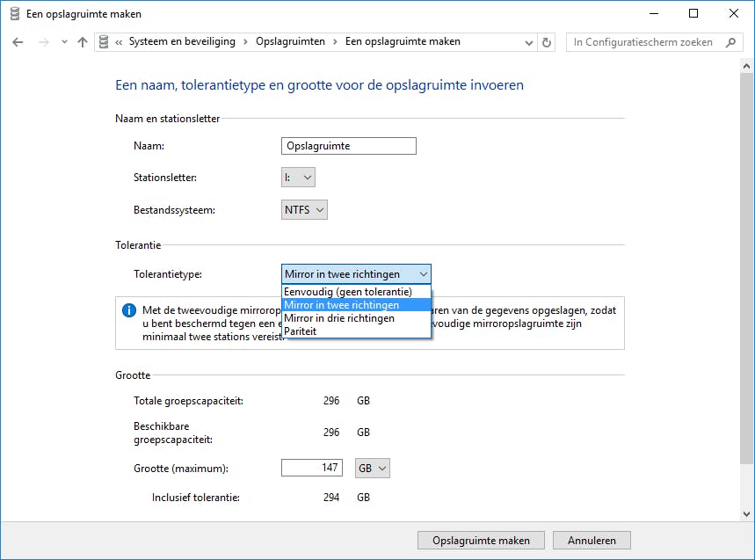Click the Grootte section heading
755x560 pixels.
pos(133,375)
